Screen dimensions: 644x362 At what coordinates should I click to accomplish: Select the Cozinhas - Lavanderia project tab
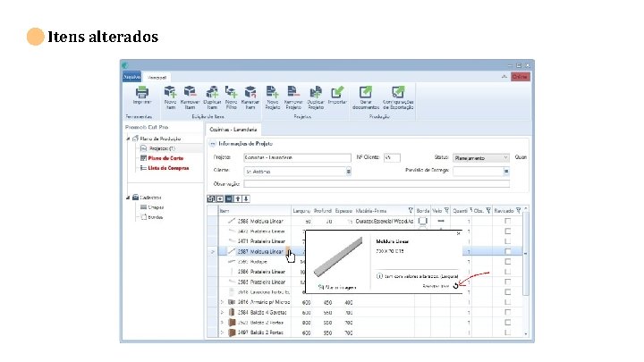pos(233,130)
